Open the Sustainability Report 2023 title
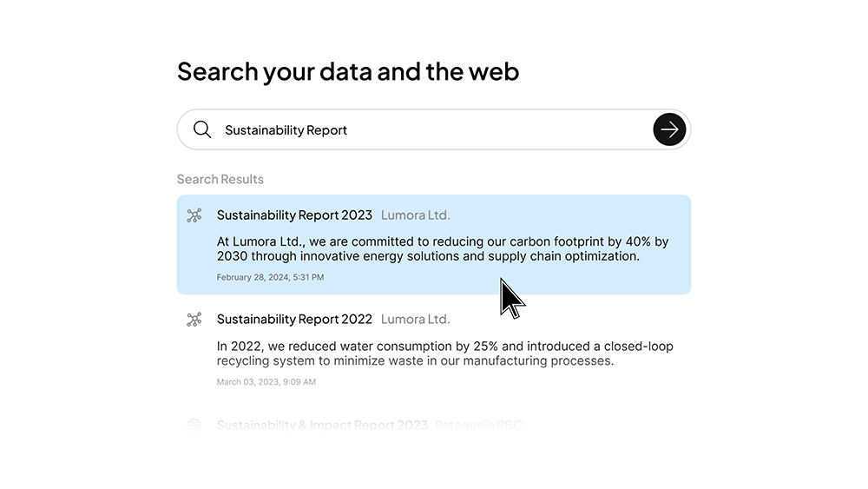Viewport: 868px width, 489px height. [x=294, y=215]
